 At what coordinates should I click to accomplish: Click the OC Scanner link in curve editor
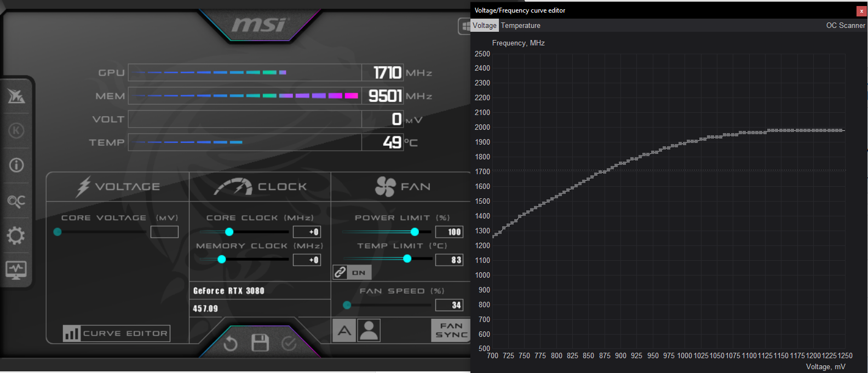[x=846, y=25]
